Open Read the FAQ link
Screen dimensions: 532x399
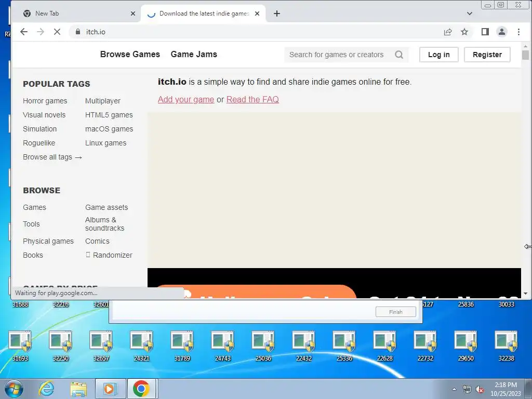click(253, 99)
